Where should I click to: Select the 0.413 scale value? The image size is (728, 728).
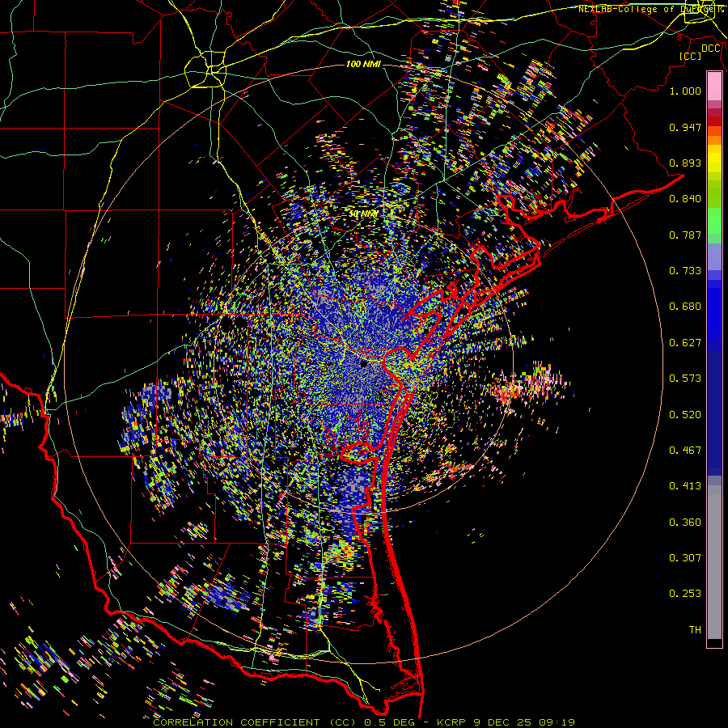pyautogui.click(x=685, y=486)
